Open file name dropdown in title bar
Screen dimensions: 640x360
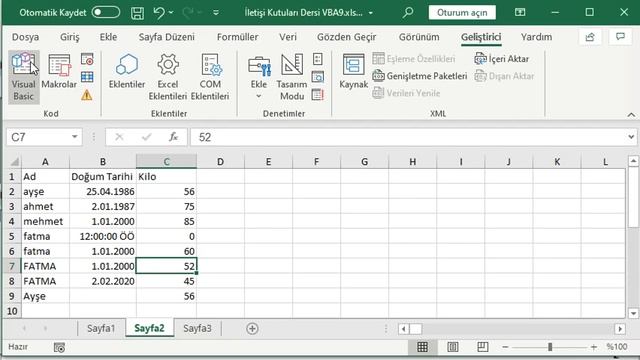(371, 13)
